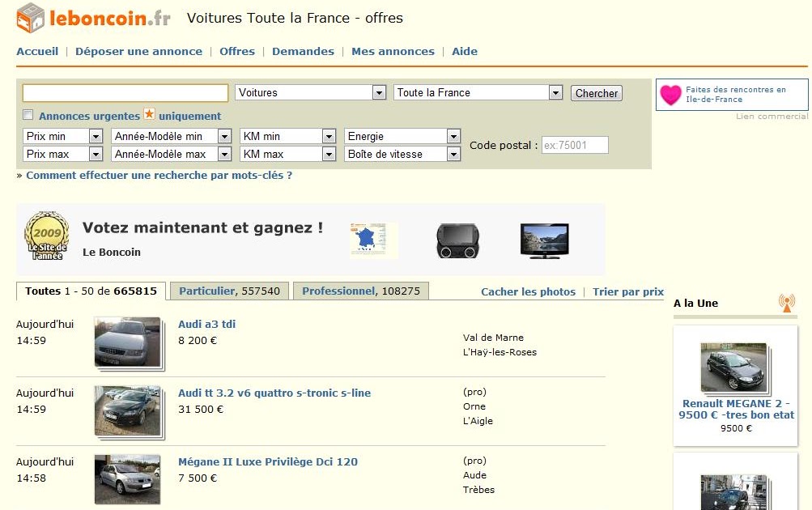Click Trier par prix link

628,291
